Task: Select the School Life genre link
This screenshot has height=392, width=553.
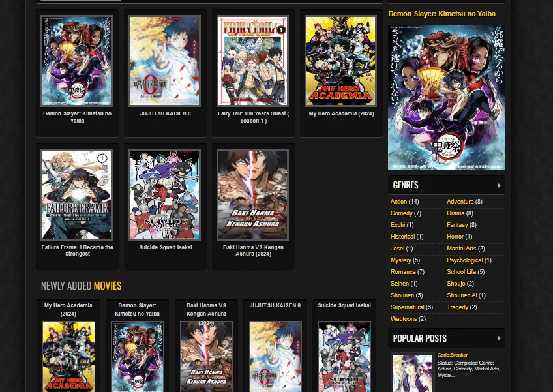Action: [x=461, y=272]
